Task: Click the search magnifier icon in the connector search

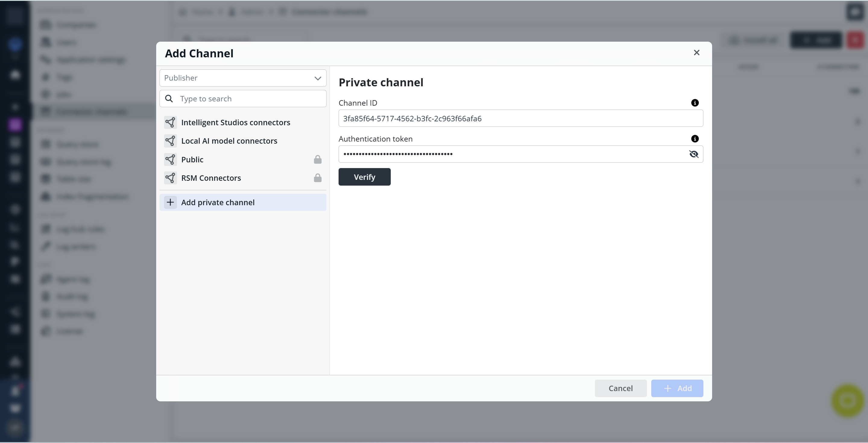Action: (169, 98)
